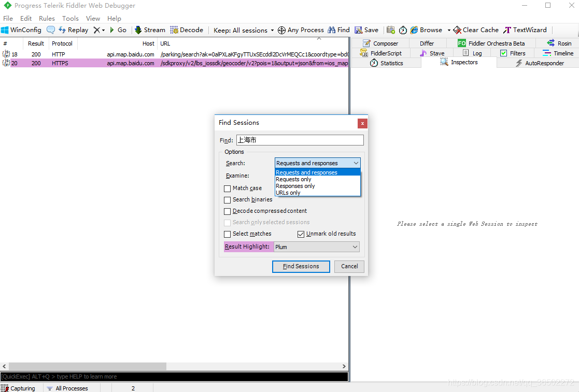
Task: Open the AutoResponder tab
Action: coord(540,63)
